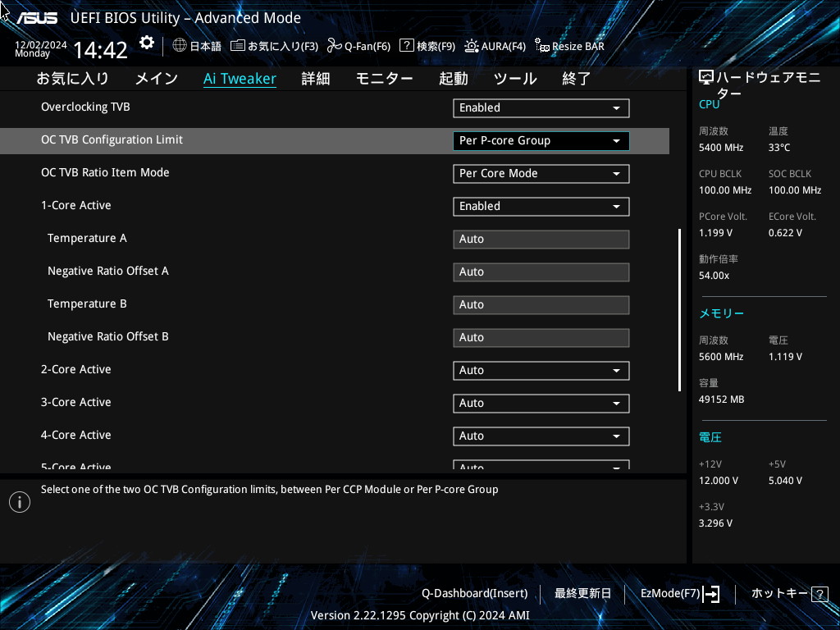The height and width of the screenshot is (630, 840).
Task: Click the 54.00x ratio value
Action: (x=714, y=276)
